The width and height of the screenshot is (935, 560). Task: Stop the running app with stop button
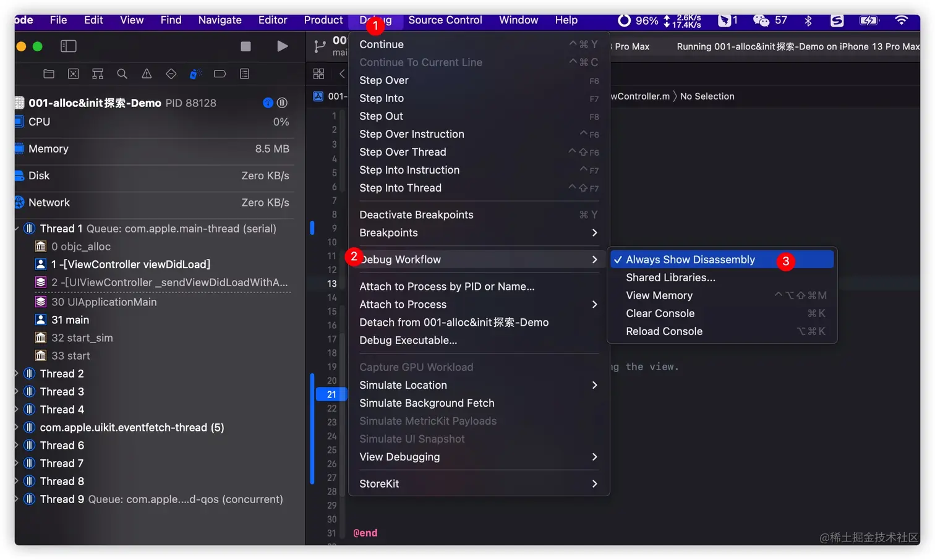(245, 46)
